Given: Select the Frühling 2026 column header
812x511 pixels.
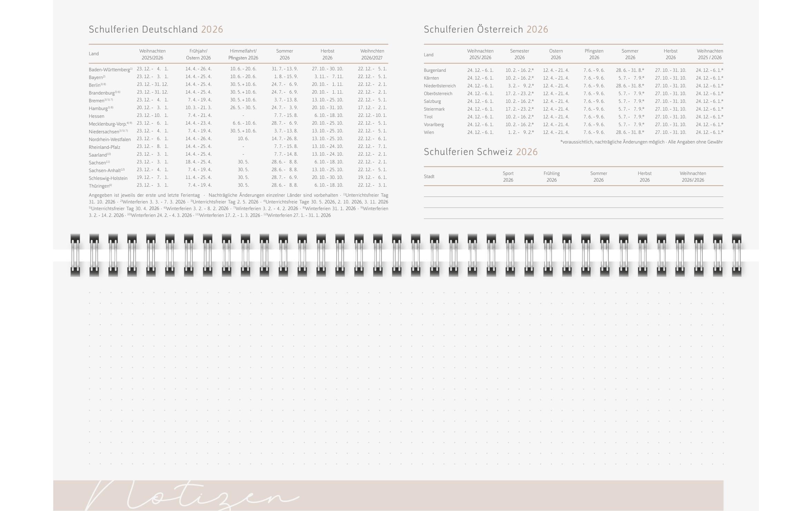Looking at the screenshot, I should click(551, 176).
